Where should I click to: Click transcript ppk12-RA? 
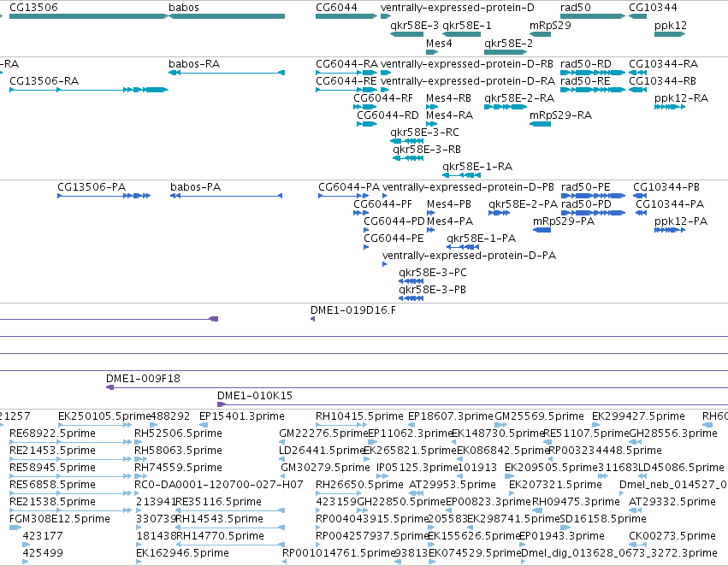[x=670, y=107]
